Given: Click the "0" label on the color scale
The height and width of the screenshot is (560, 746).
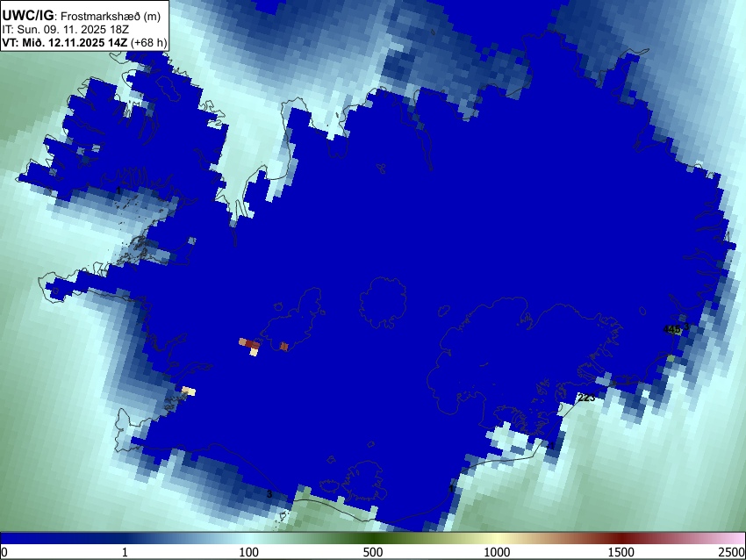Looking at the screenshot, I should 4,552.
